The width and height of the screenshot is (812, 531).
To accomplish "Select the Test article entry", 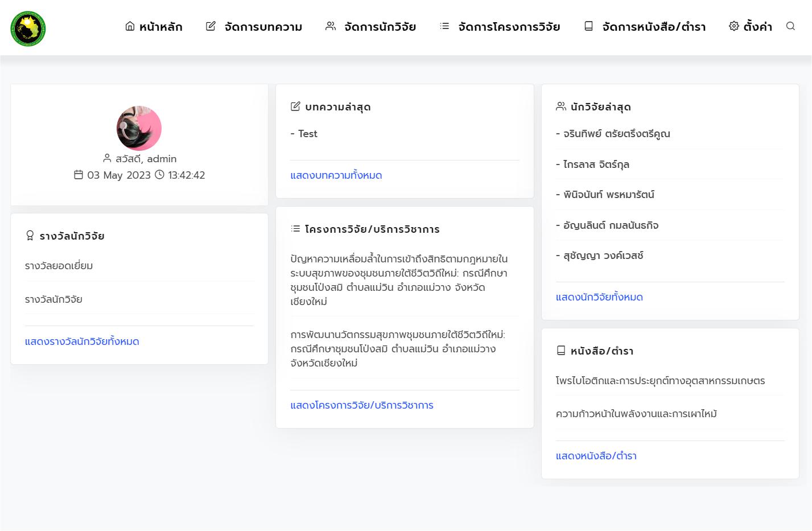I will [307, 134].
